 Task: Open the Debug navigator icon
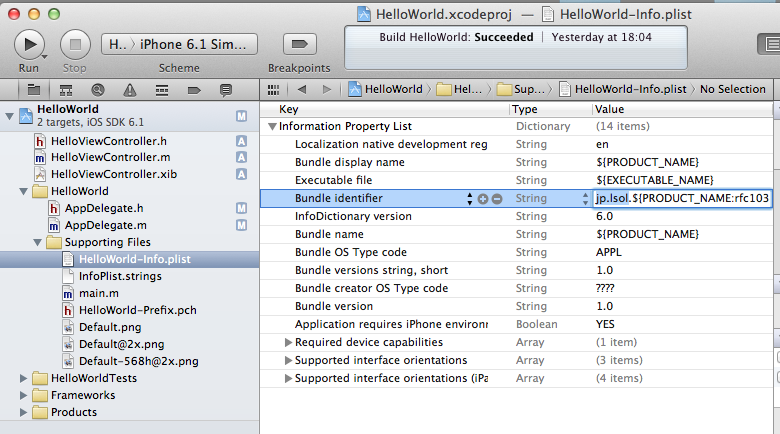pos(162,90)
